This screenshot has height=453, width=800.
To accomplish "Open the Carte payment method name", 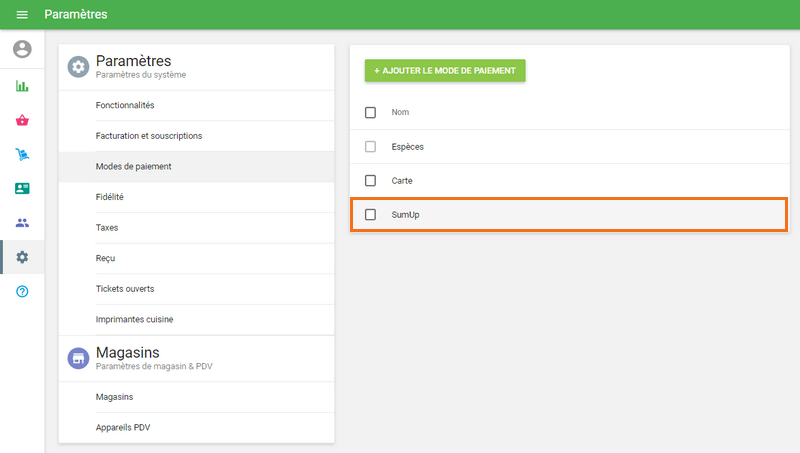I will pos(402,181).
